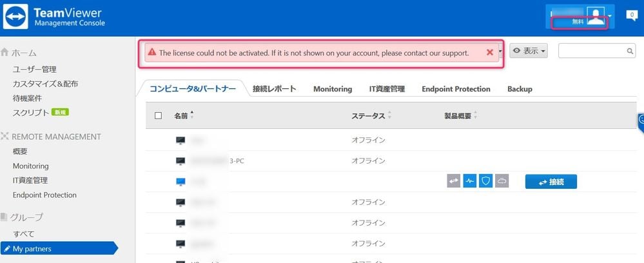
Task: Click the gray remote control arrows icon
Action: tap(454, 181)
